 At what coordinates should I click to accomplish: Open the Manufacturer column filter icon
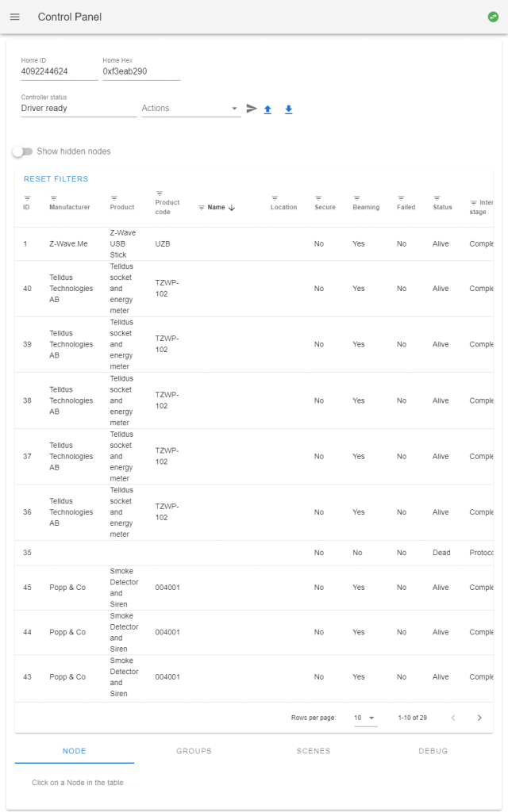(53, 198)
